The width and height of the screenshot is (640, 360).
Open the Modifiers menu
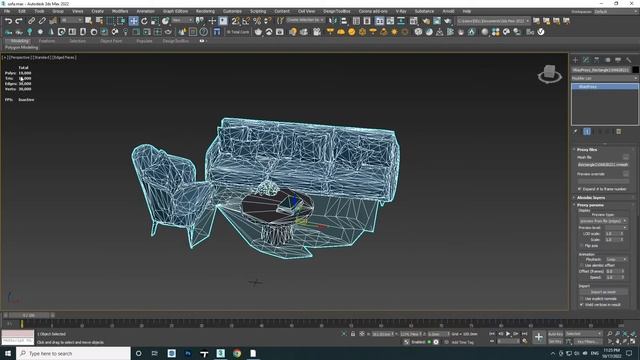(120, 11)
